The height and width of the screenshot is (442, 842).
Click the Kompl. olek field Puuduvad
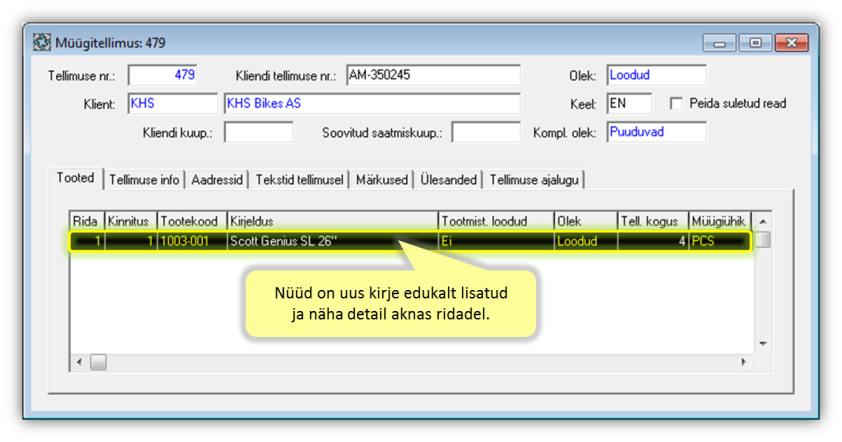point(656,132)
